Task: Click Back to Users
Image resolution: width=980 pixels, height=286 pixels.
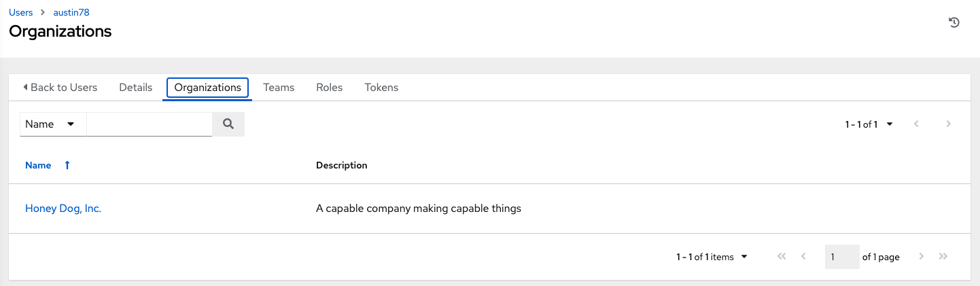Action: pyautogui.click(x=60, y=88)
